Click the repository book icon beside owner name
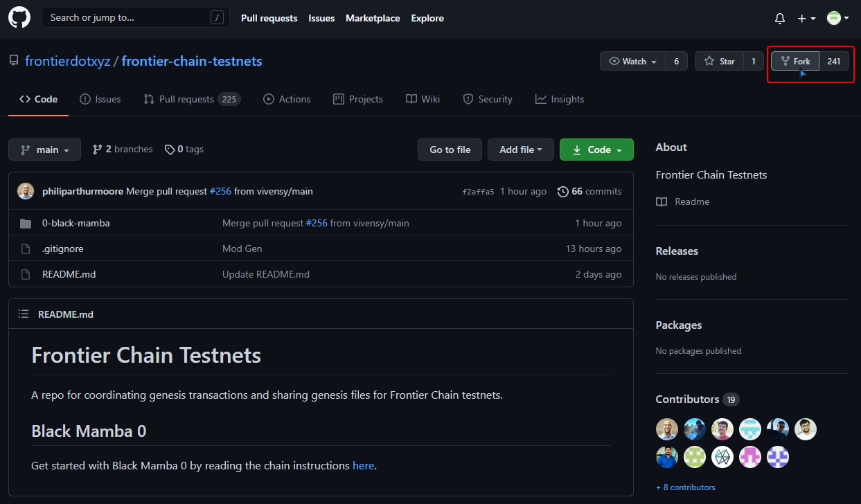861x504 pixels. (14, 61)
